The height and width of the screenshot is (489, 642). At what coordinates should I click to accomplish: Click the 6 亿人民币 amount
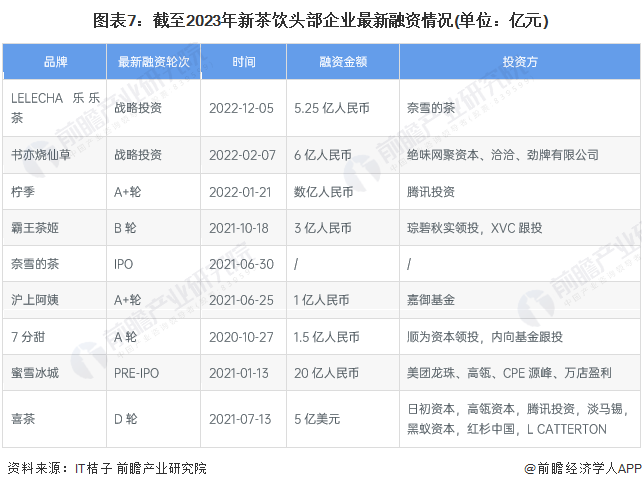click(x=323, y=155)
